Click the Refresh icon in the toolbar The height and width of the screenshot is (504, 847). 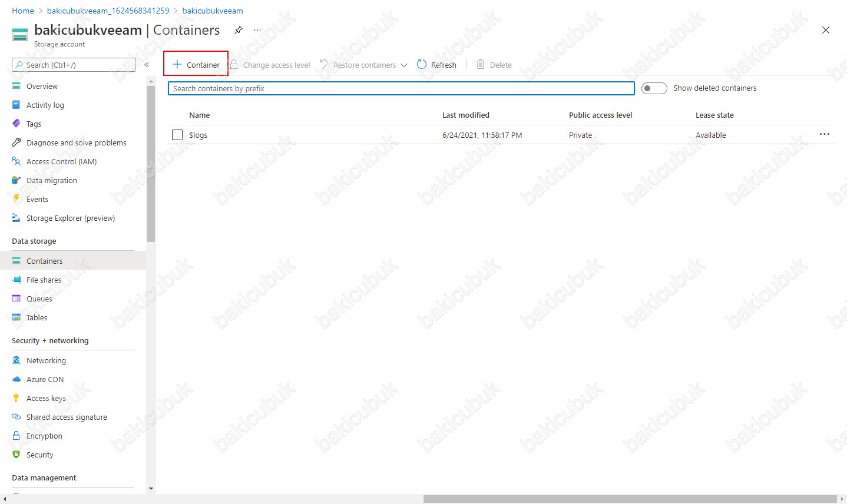(422, 64)
